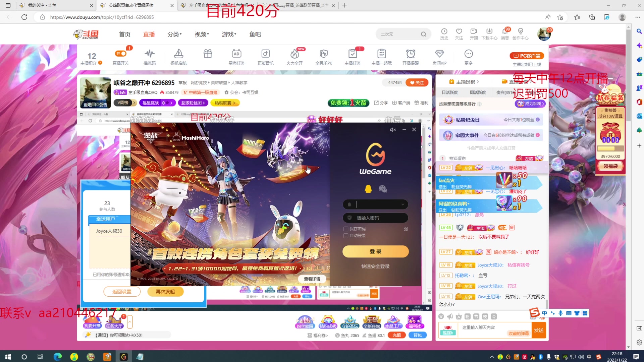Click the streamer cat avatar thumbnail

point(95,93)
